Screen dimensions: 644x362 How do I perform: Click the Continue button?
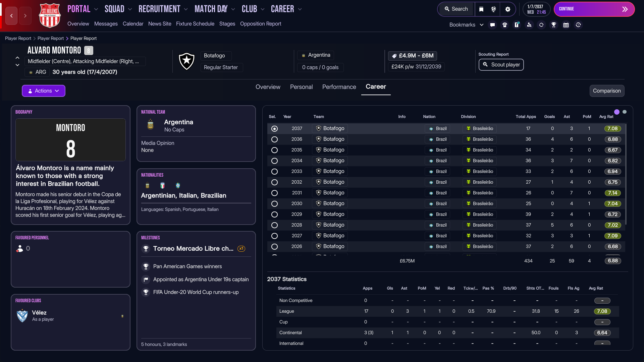594,9
